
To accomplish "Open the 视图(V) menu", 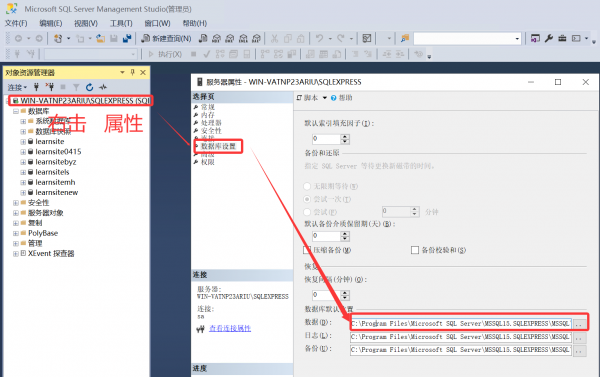I will (86, 23).
